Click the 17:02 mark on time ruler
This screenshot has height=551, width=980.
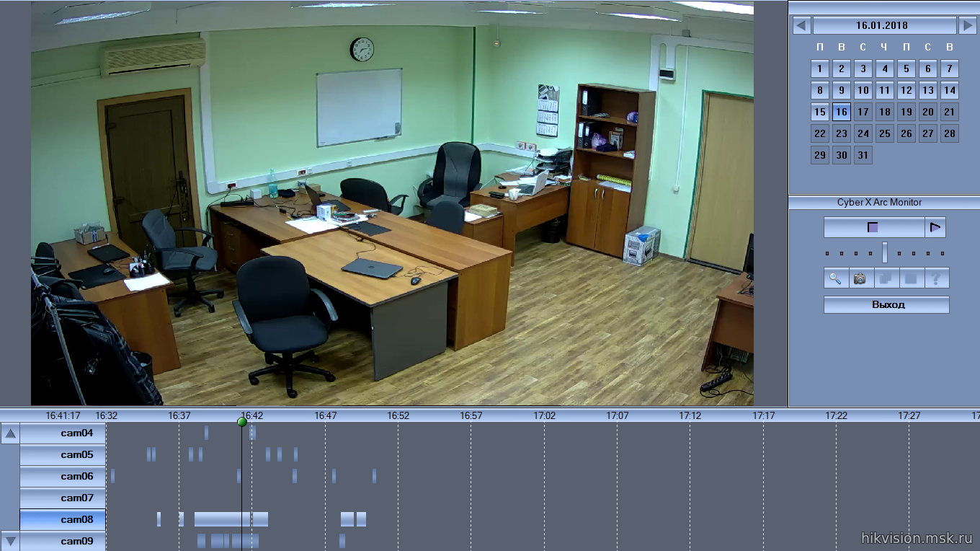545,415
